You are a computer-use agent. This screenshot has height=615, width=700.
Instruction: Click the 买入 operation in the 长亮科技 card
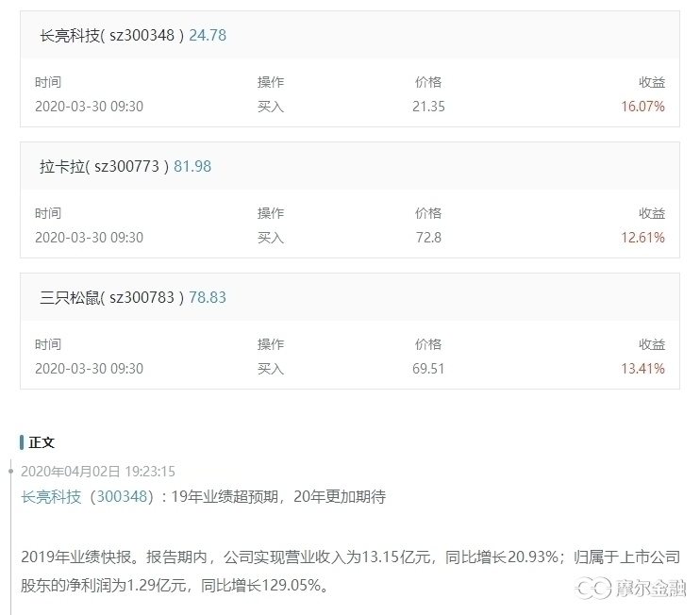[271, 107]
